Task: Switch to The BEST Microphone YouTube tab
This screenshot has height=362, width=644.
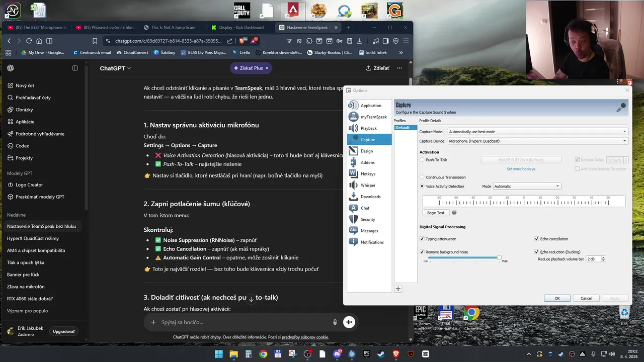Action: tap(37, 27)
